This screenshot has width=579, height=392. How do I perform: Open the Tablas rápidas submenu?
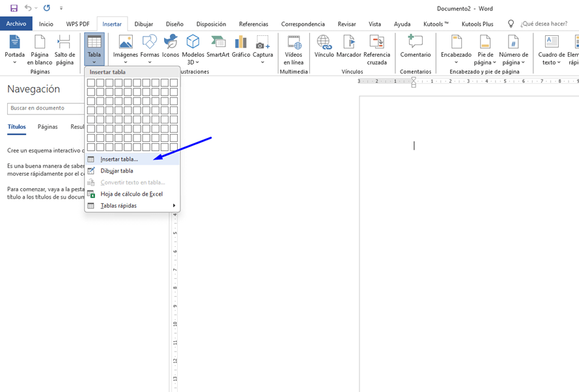[x=119, y=205]
